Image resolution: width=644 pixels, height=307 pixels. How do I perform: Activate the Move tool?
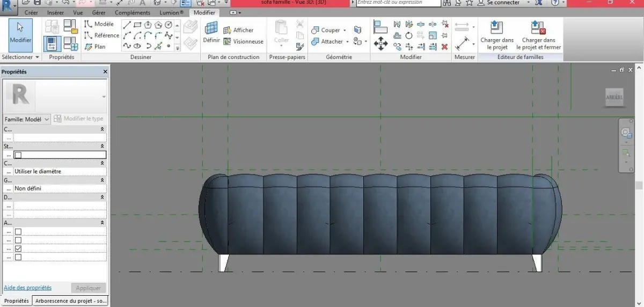click(380, 43)
